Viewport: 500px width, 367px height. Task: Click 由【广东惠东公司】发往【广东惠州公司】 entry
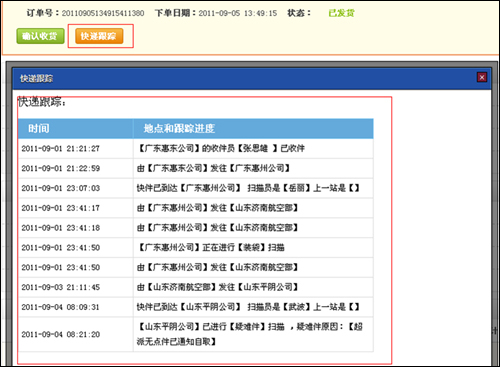point(213,168)
